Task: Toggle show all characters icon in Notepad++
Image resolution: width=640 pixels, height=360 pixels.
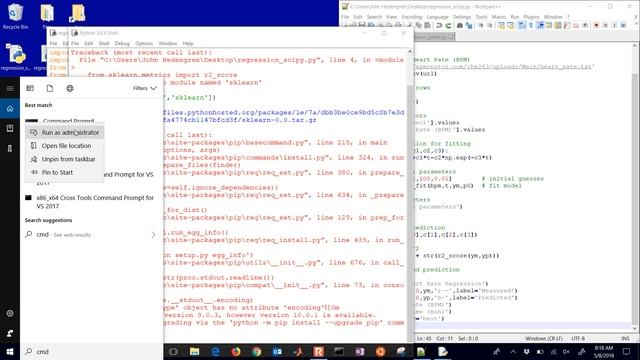Action: tap(531, 25)
